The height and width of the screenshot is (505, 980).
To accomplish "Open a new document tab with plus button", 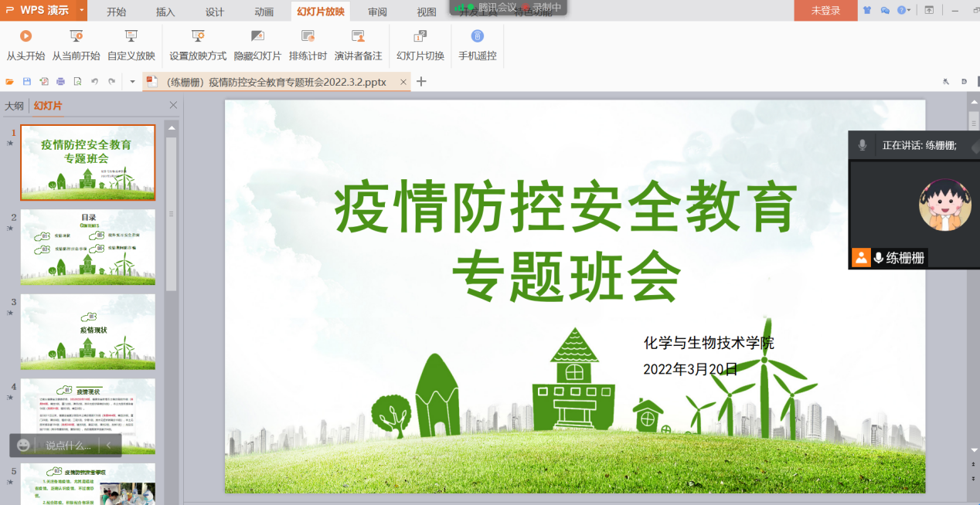I will pos(421,82).
